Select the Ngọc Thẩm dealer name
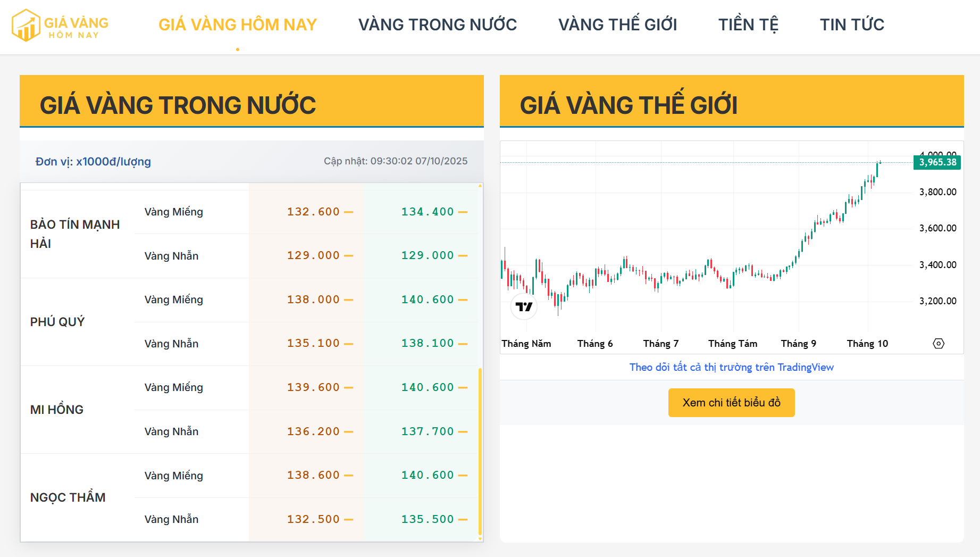 coord(68,497)
